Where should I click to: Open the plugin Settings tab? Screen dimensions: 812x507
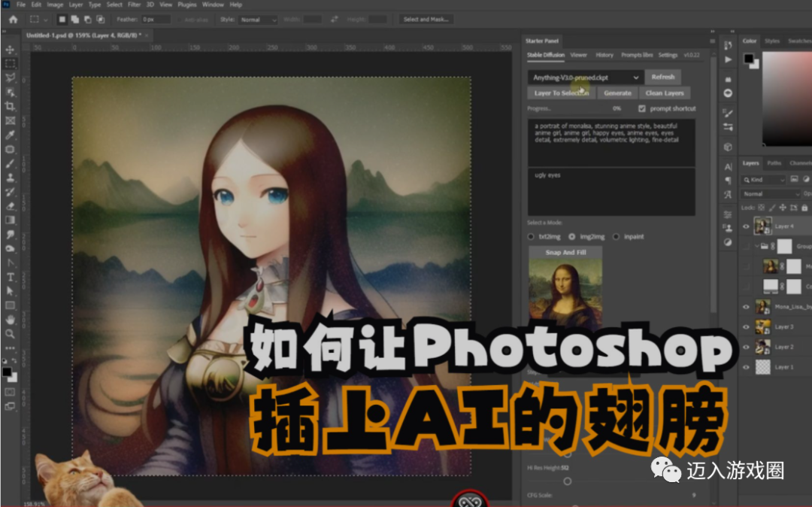click(x=668, y=55)
